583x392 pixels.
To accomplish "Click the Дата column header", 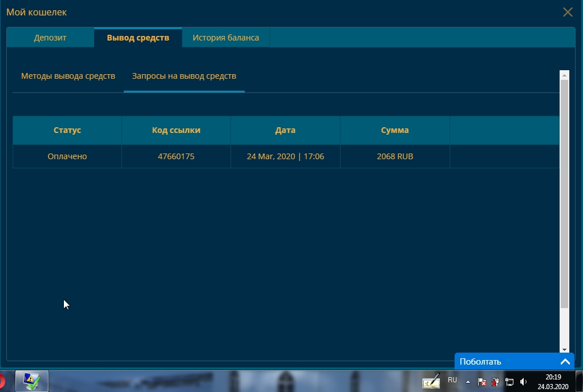I will pyautogui.click(x=285, y=130).
